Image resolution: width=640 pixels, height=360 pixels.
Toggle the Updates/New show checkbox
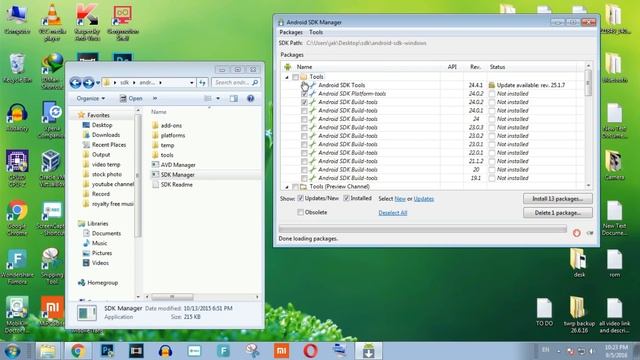click(x=301, y=198)
